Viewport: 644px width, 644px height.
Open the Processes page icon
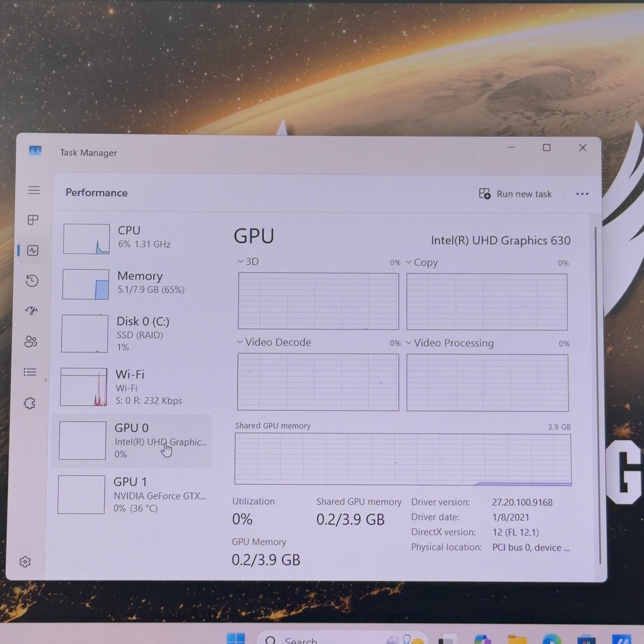point(33,220)
